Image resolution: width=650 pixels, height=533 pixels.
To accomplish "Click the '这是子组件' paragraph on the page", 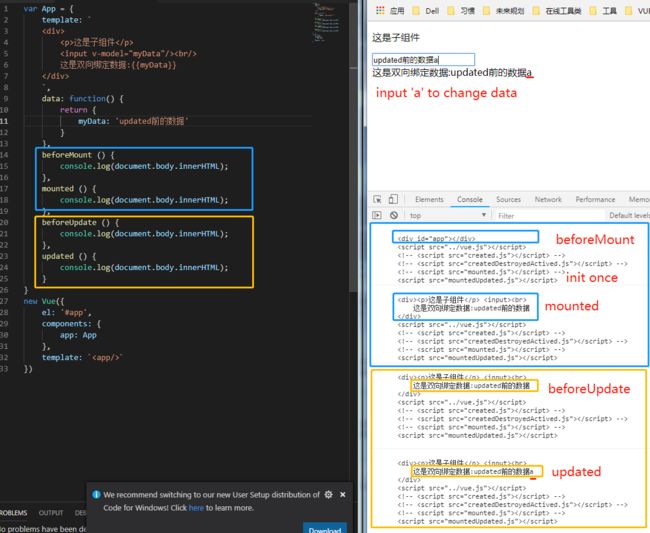I will (x=395, y=38).
